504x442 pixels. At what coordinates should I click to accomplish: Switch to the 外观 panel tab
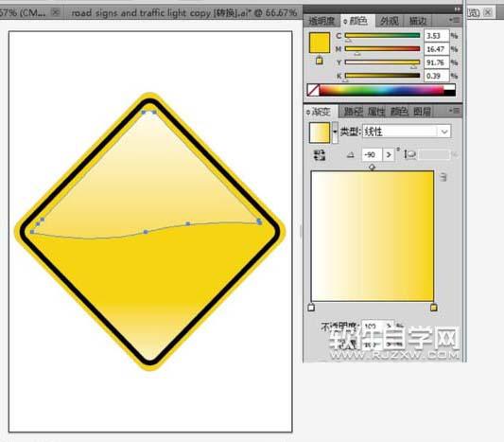click(390, 21)
